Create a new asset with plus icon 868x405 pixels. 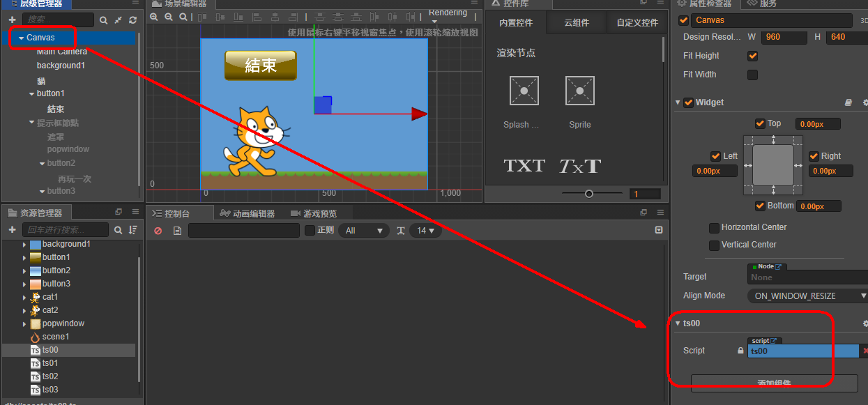pos(12,230)
